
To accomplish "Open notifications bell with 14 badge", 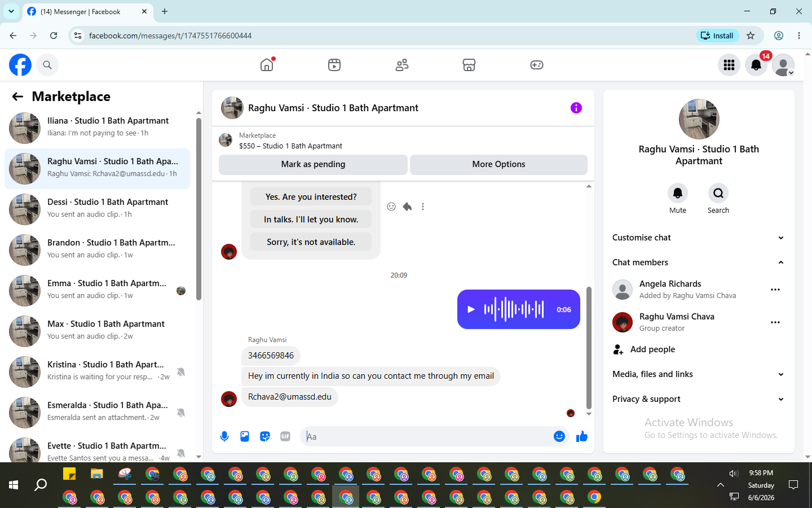I will (756, 65).
